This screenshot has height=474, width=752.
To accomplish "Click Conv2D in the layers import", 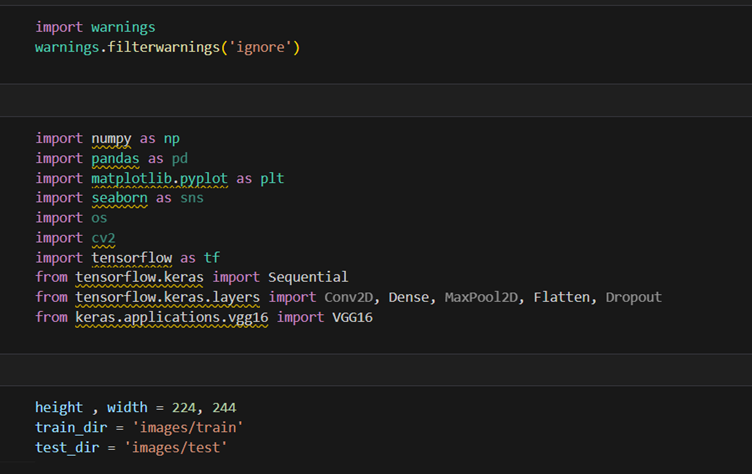I will point(349,297).
